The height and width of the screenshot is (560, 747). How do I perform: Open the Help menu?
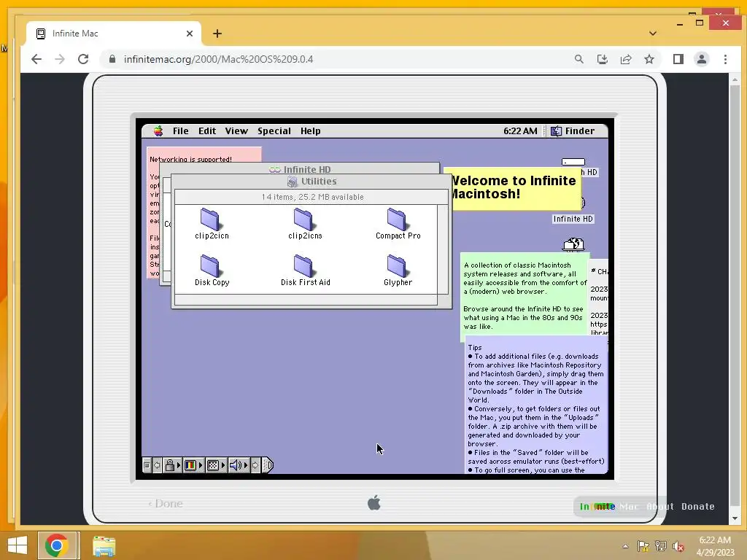(310, 131)
